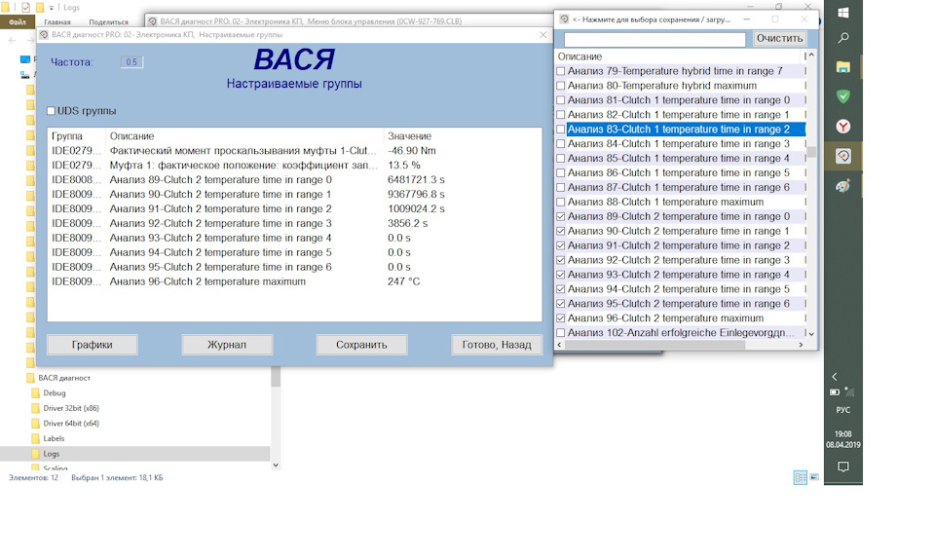The width and height of the screenshot is (935, 560).
Task: Focus the search field beside Очистить
Action: pos(654,39)
